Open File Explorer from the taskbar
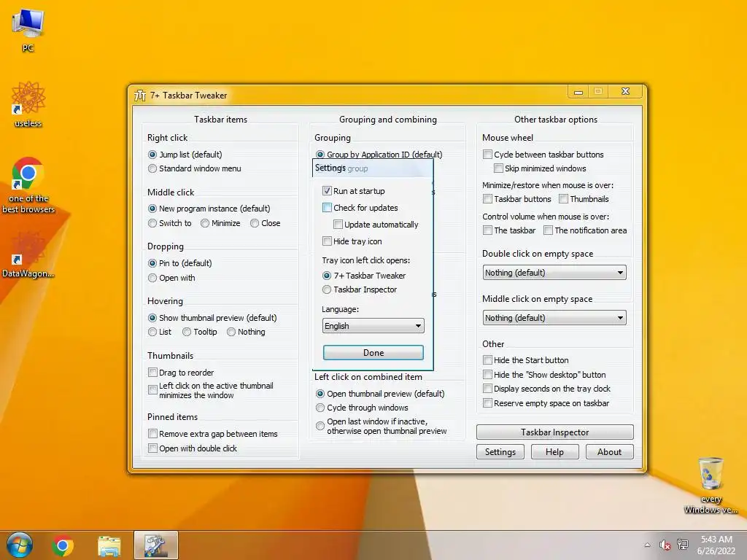Screen dimensions: 747x560 (109, 545)
